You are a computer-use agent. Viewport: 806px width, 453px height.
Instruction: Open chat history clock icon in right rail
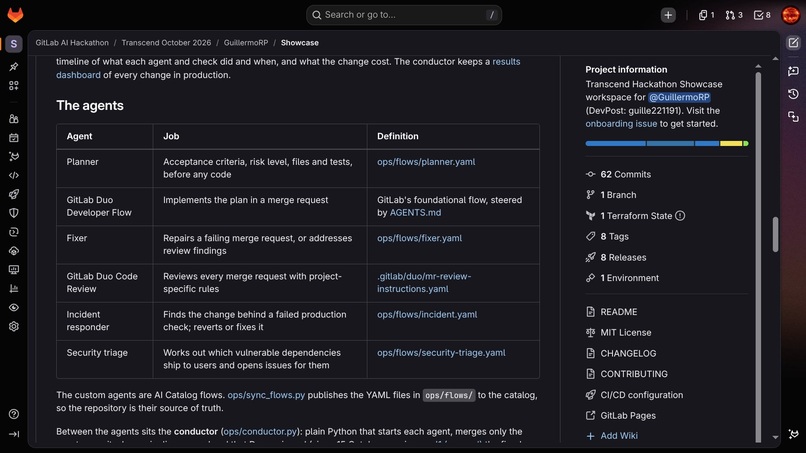[x=793, y=94]
